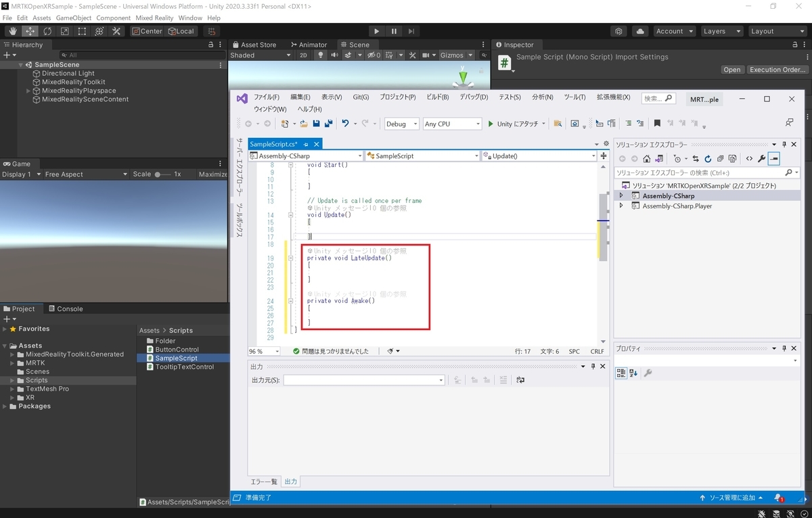This screenshot has width=812, height=518.
Task: Click the Undo icon on the VS toolbar
Action: pyautogui.click(x=346, y=124)
